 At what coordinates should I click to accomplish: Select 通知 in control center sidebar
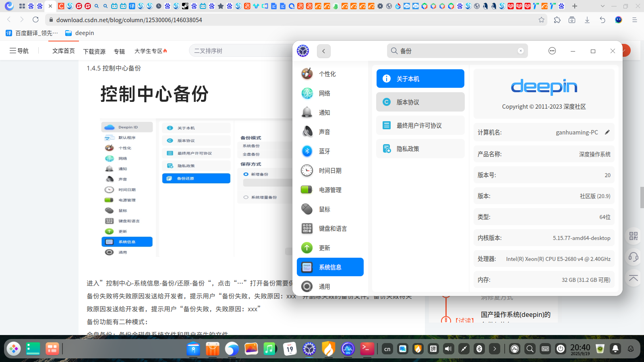(x=330, y=113)
